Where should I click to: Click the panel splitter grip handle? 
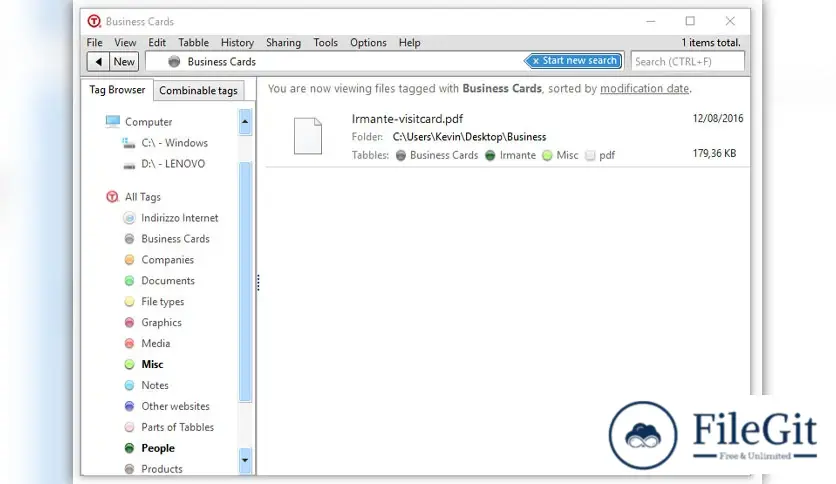(258, 283)
